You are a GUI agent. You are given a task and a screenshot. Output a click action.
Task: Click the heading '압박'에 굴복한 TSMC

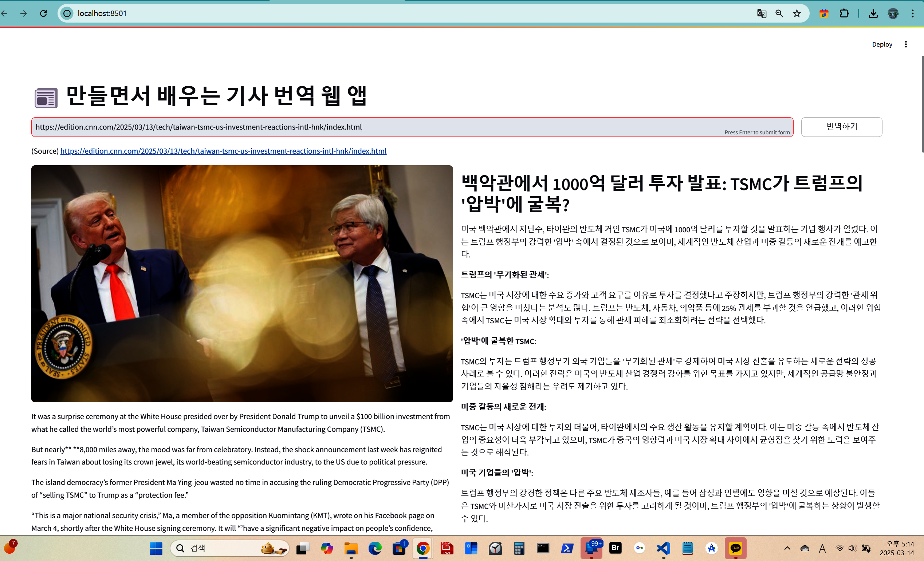pos(498,341)
